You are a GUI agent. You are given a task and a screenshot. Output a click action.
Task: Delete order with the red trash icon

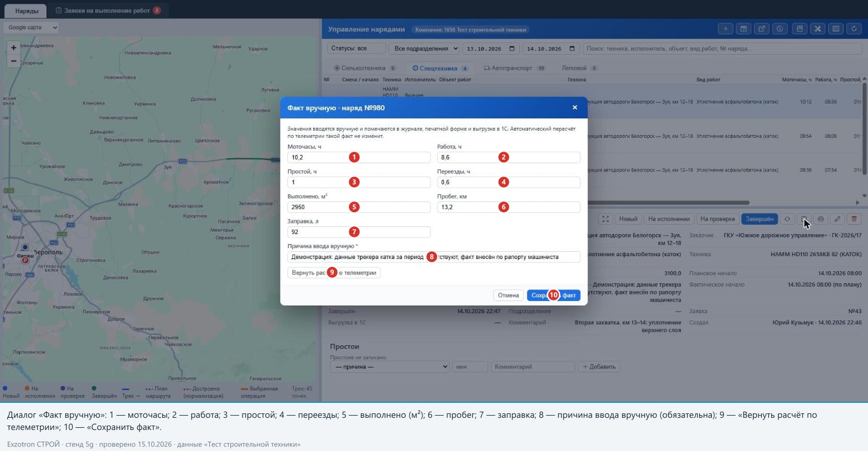pyautogui.click(x=854, y=219)
